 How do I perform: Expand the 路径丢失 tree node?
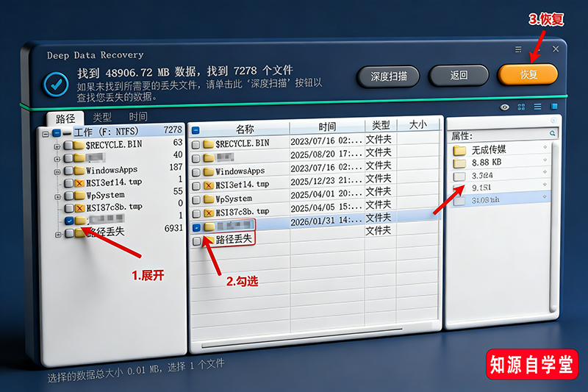(x=57, y=233)
